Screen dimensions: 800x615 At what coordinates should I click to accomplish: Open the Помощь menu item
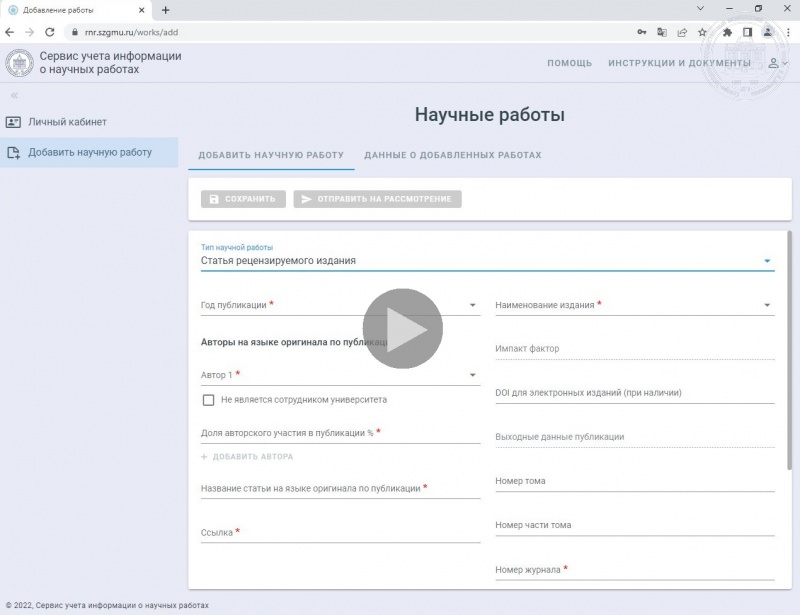(x=569, y=63)
